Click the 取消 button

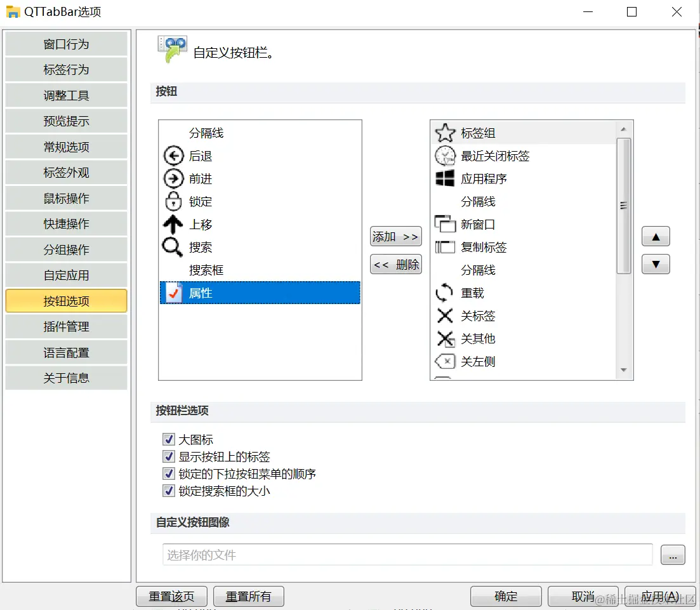pos(583,596)
